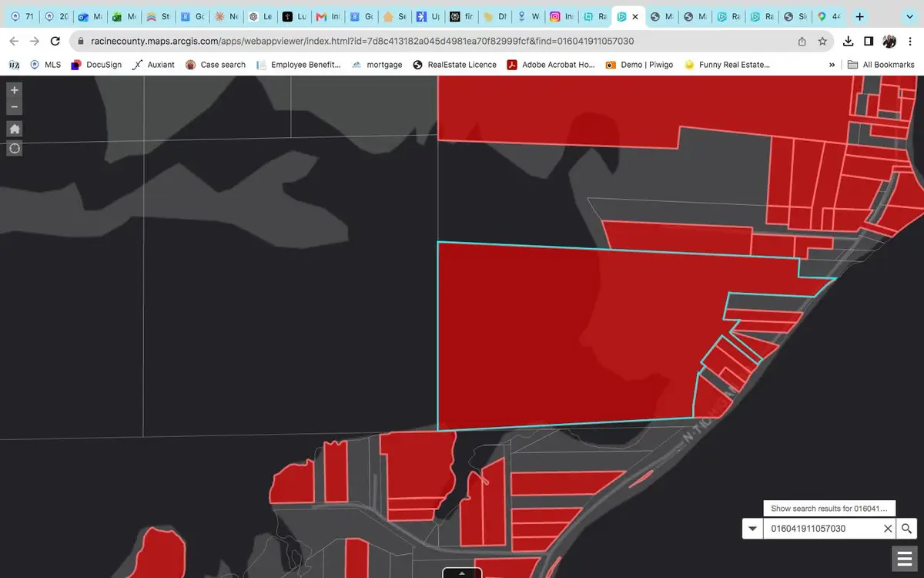
Task: Open the DocuSign bookmark
Action: (96, 65)
